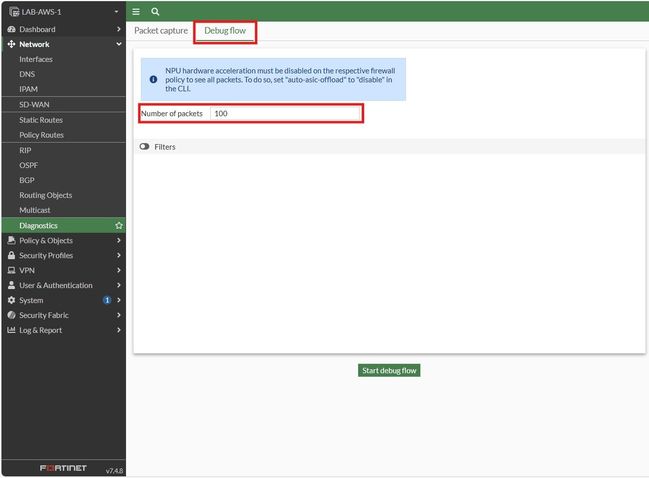Screen dimensions: 649x478
Task: Open the search magnifier icon
Action: click(x=155, y=12)
